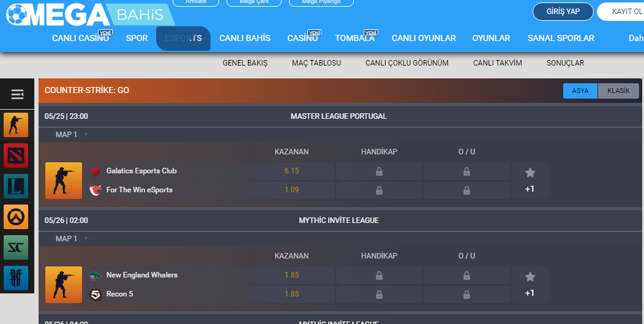Click Recon 5 team name
This screenshot has height=324, width=644.
[x=119, y=294]
